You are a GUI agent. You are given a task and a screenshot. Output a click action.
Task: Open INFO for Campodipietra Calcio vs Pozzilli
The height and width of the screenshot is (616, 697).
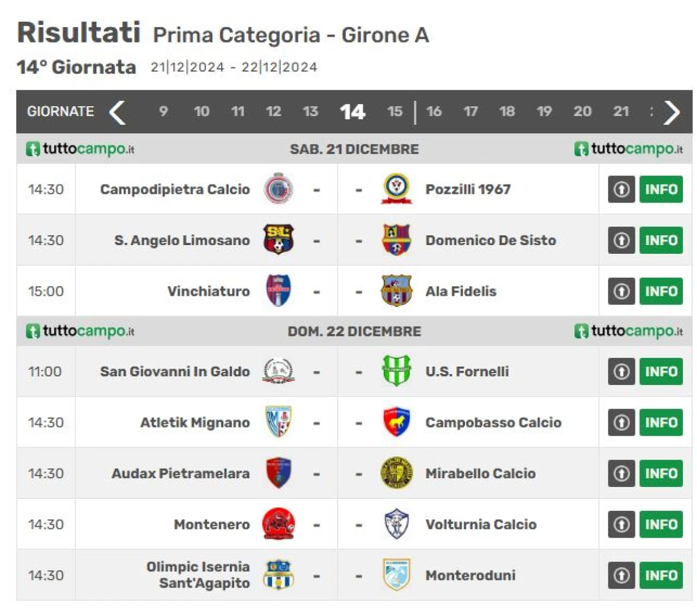tap(661, 189)
